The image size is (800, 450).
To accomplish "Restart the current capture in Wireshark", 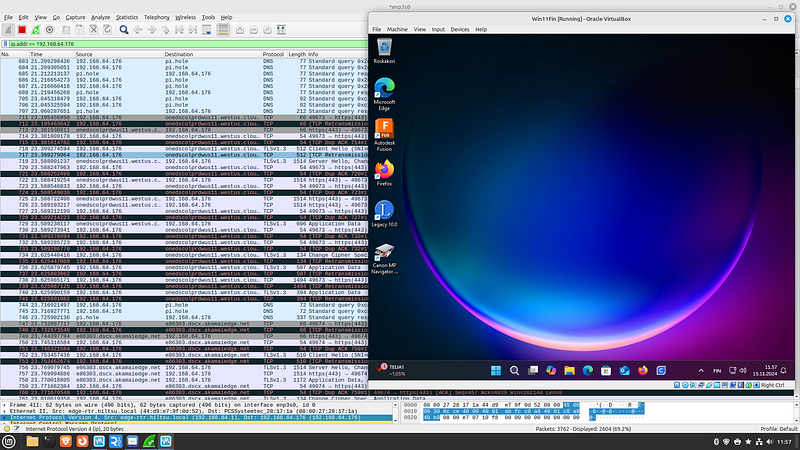I will click(36, 30).
